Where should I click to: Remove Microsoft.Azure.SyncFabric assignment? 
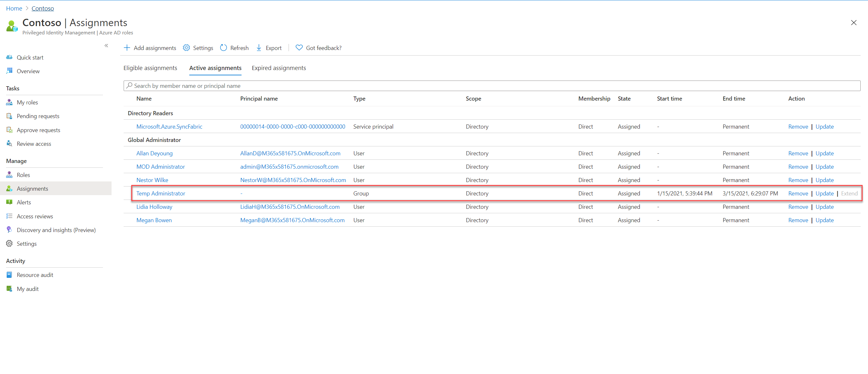click(798, 126)
